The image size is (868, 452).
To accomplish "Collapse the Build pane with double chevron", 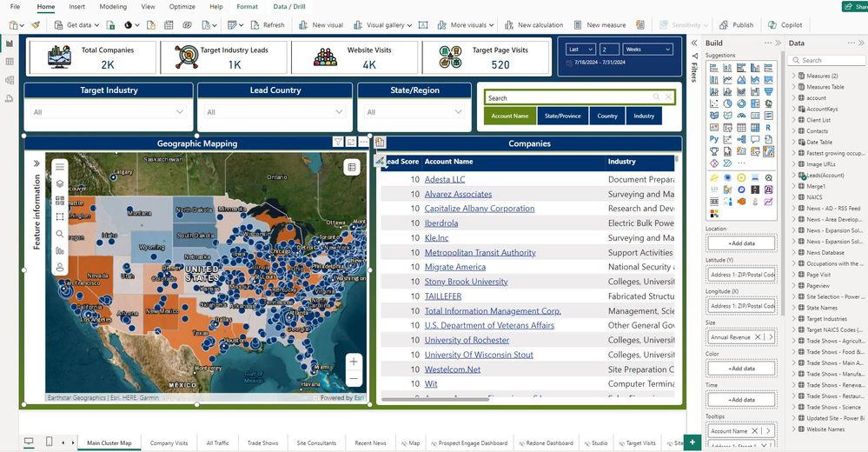I will point(779,43).
